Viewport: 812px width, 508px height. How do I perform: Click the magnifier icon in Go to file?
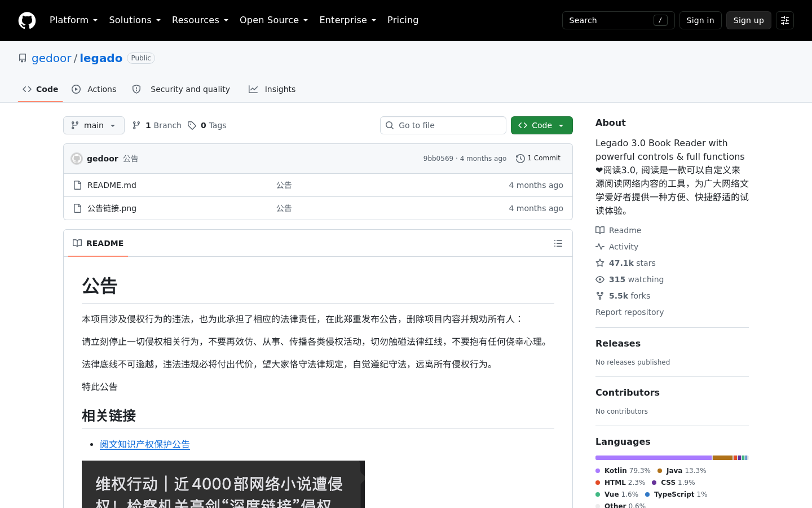pyautogui.click(x=390, y=125)
